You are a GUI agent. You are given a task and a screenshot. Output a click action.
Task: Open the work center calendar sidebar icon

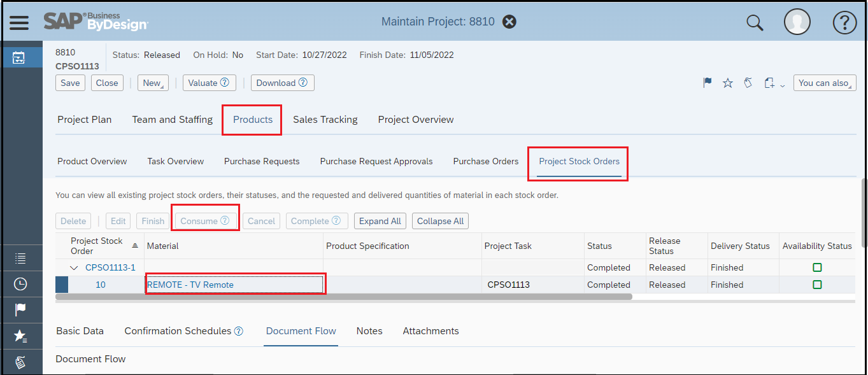tap(19, 58)
